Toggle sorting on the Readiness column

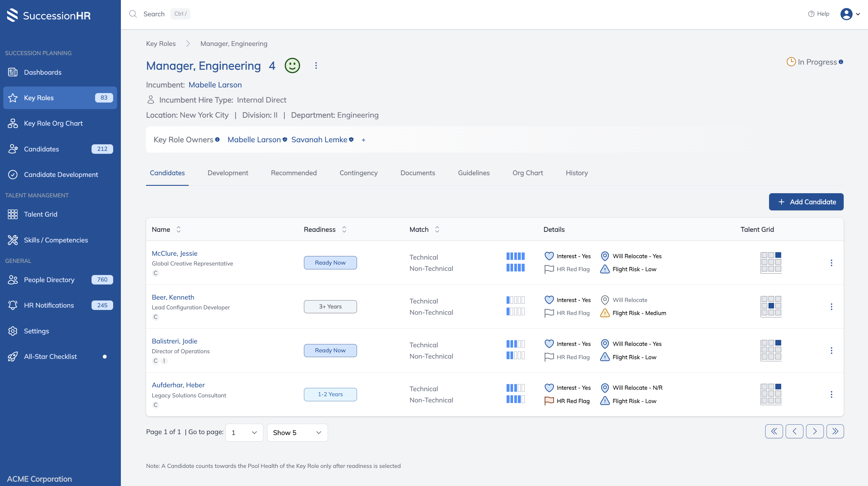344,229
